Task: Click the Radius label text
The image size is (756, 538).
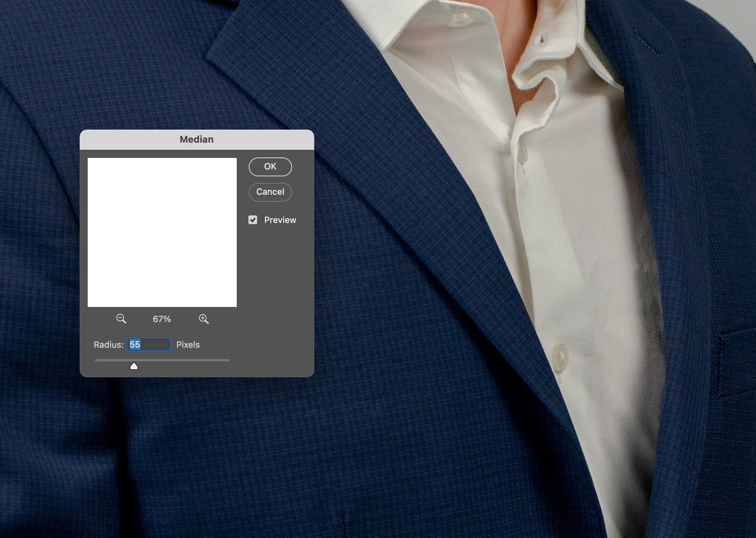Action: (109, 345)
